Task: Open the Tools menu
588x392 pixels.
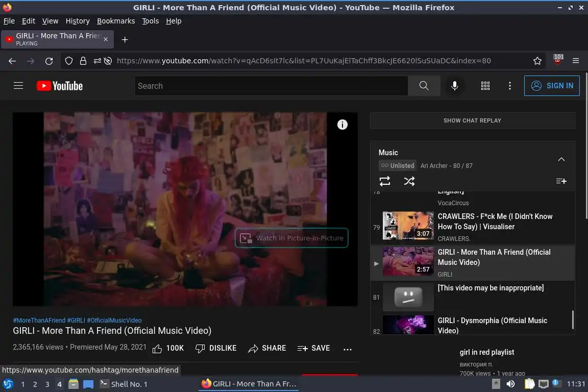Action: pyautogui.click(x=151, y=21)
